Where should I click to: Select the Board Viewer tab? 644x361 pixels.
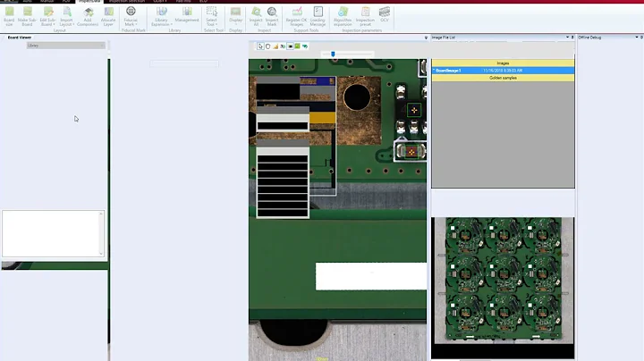point(20,38)
